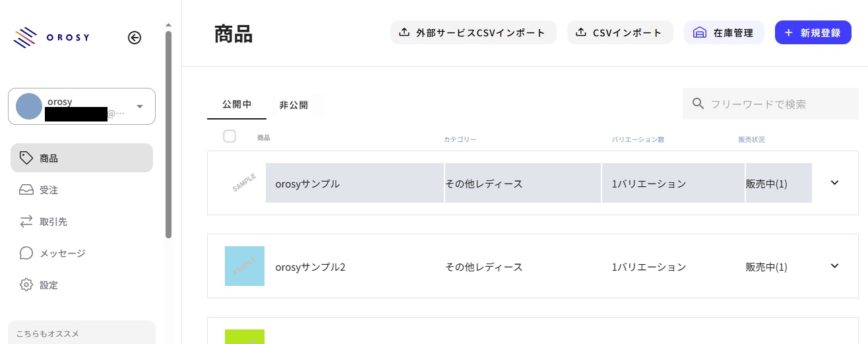Screen dimensions: 868x344
Task: Click the 商品 tag icon in sidebar
Action: [x=26, y=158]
